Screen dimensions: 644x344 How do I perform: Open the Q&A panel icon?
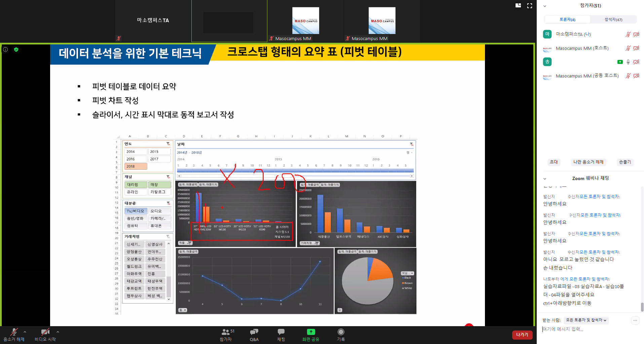[254, 332]
